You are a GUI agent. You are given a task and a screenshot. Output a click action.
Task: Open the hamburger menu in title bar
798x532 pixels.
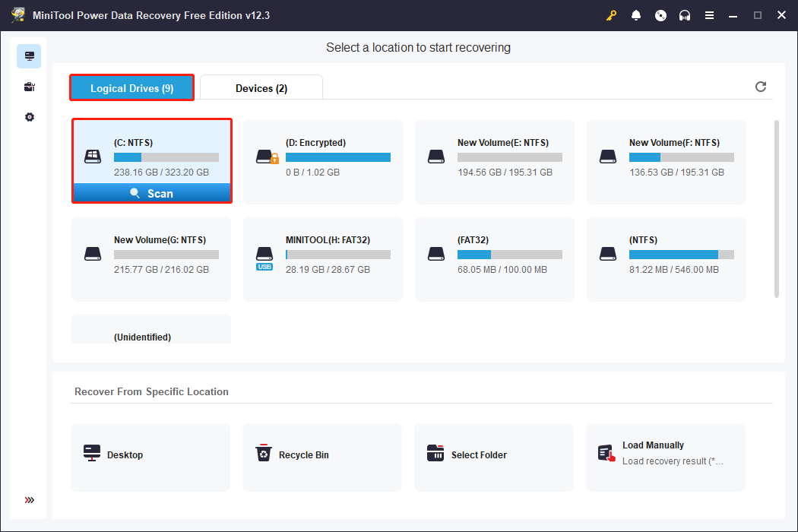click(x=709, y=15)
